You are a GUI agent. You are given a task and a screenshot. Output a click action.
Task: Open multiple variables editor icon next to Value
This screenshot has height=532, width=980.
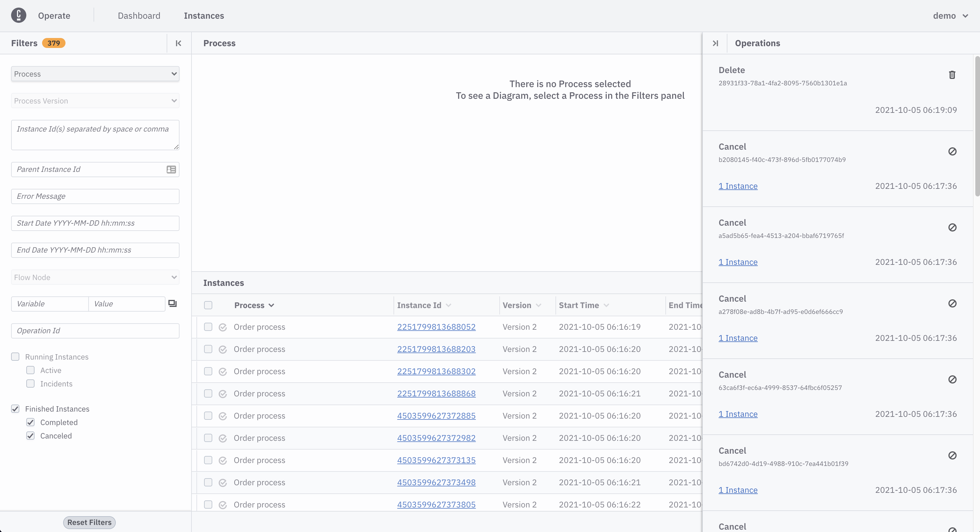tap(172, 303)
